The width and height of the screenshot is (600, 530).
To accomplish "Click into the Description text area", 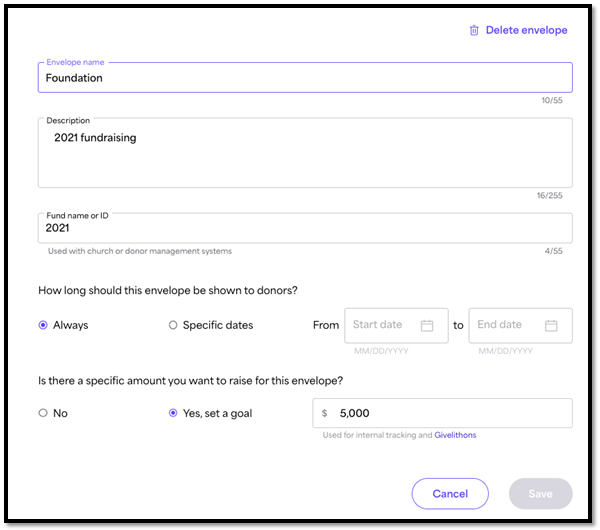I will pyautogui.click(x=305, y=153).
